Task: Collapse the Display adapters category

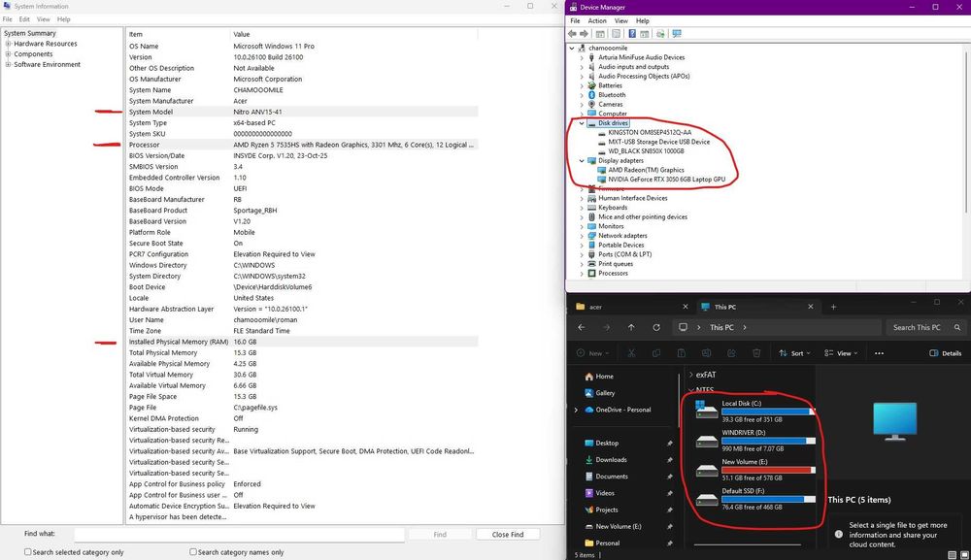Action: (582, 161)
